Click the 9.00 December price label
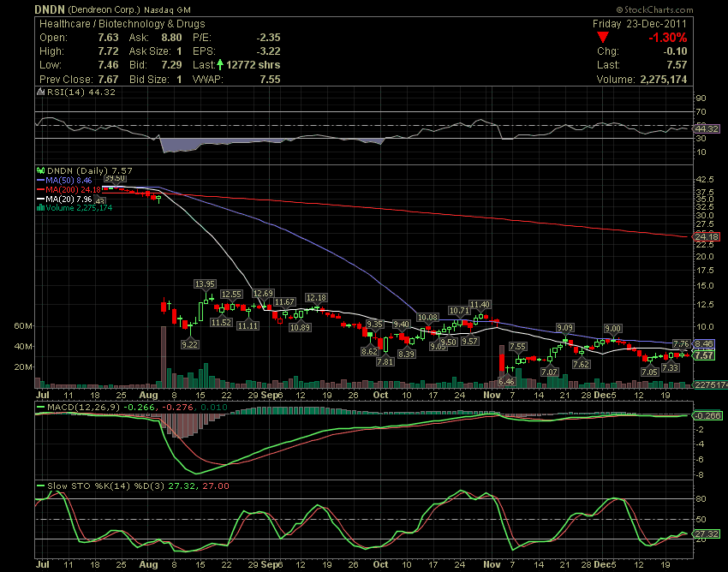 tap(612, 329)
